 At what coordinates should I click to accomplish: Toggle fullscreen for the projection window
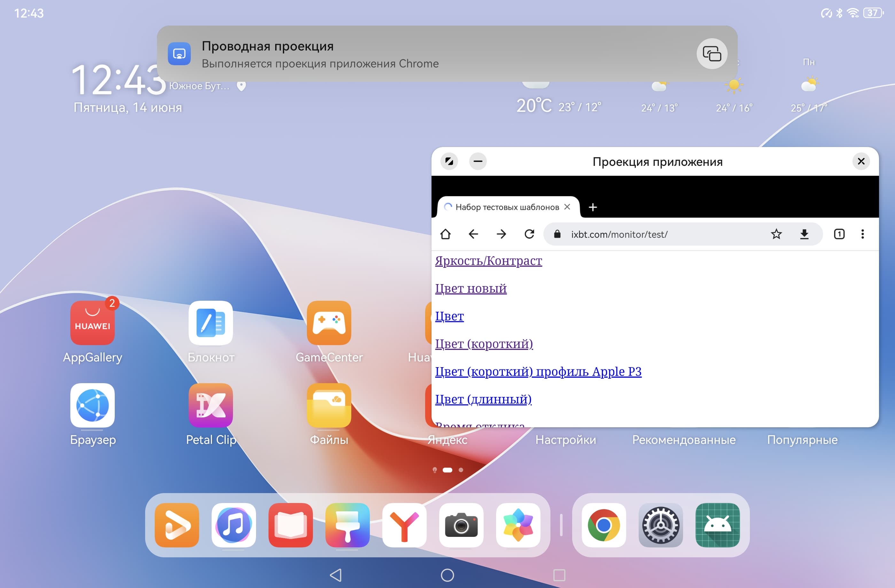(449, 162)
